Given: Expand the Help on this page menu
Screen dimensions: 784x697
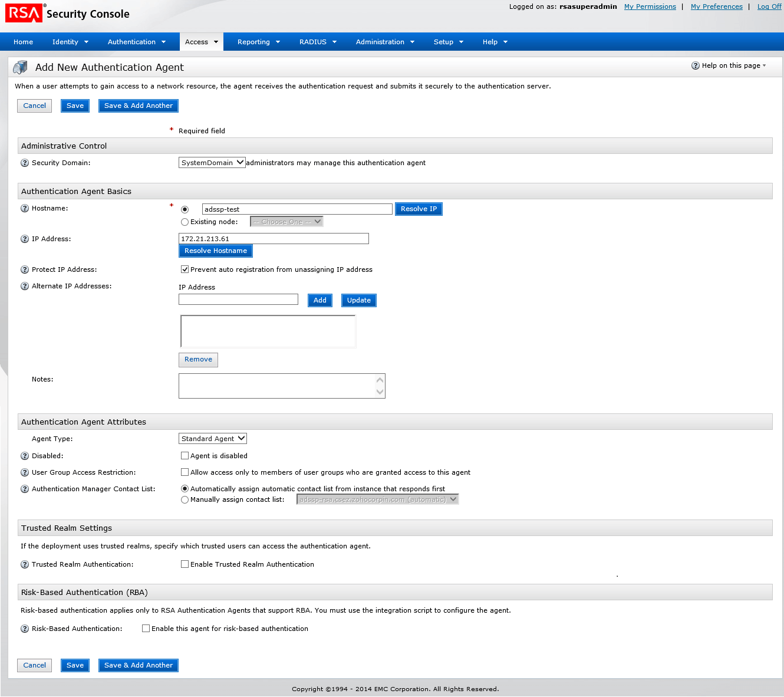Looking at the screenshot, I should [729, 65].
